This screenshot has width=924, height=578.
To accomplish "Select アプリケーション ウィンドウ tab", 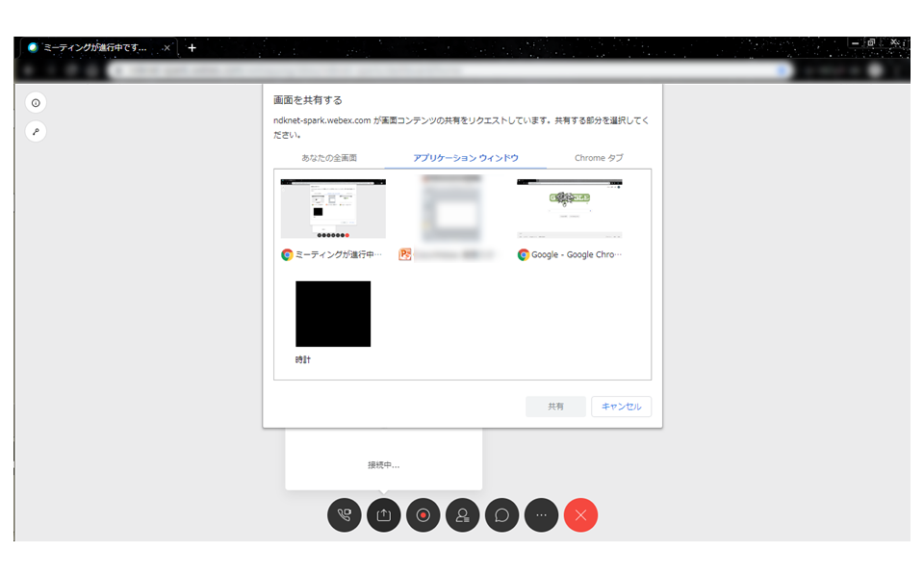I will pyautogui.click(x=466, y=157).
